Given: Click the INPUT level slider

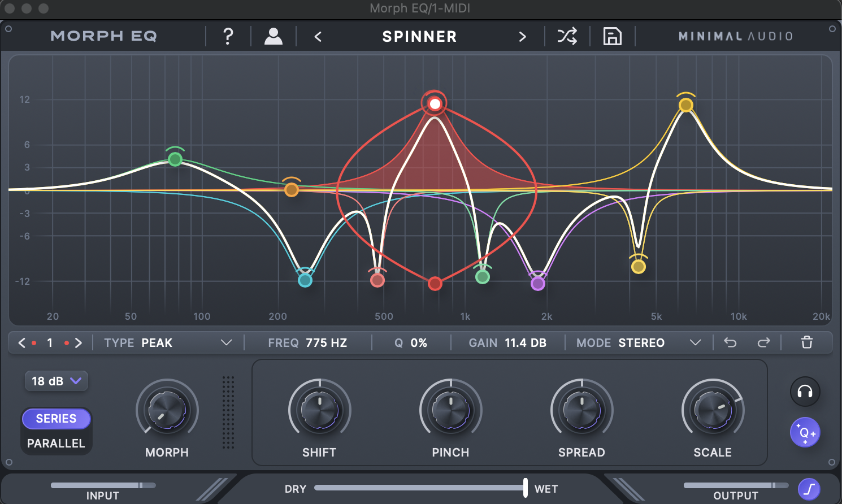Looking at the screenshot, I should coord(103,485).
